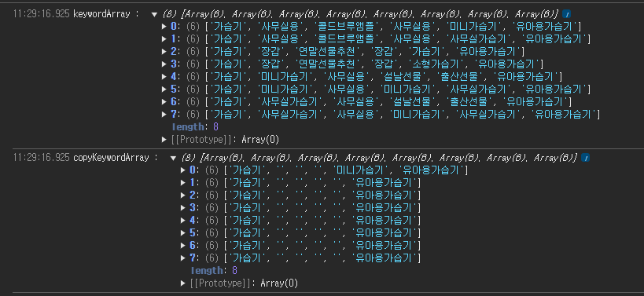Click the 'keywordArray :' log label
Image resolution: width=644 pixels, height=296 pixels.
(x=107, y=14)
